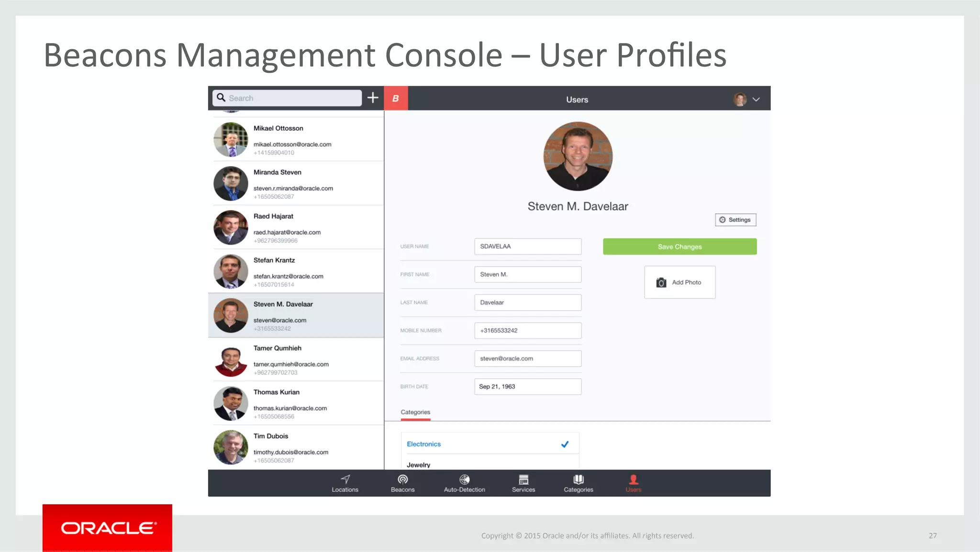The image size is (980, 552).
Task: Select Mikael Ottosson in the user list
Action: (296, 139)
